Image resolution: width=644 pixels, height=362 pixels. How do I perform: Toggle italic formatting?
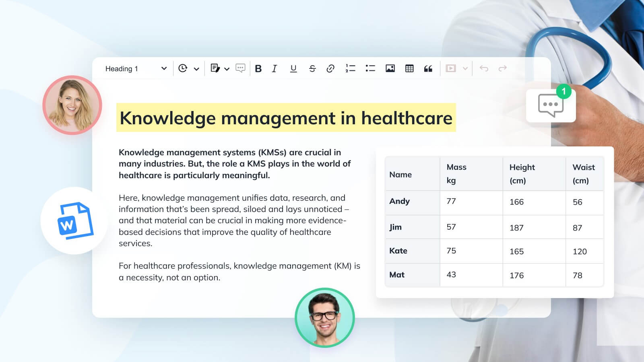[x=275, y=69]
